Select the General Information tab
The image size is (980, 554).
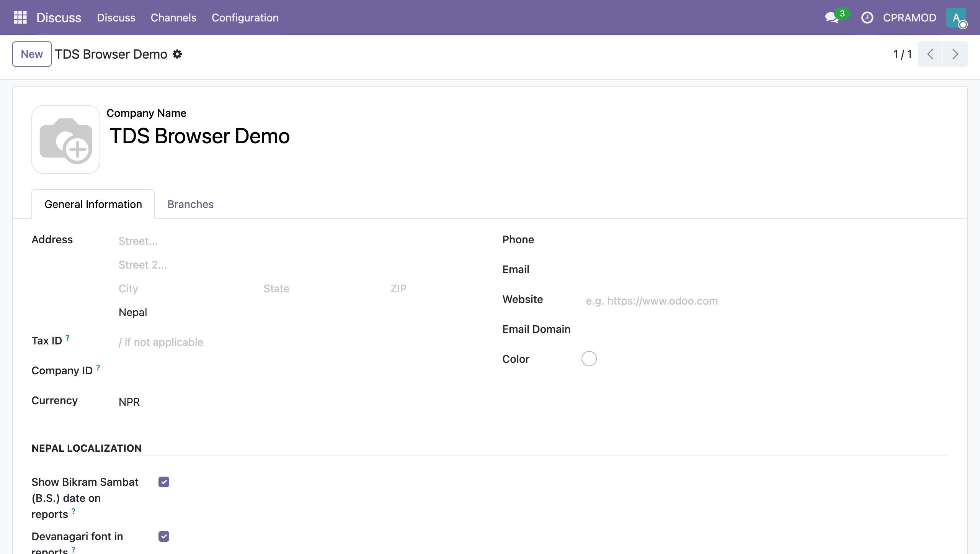click(x=93, y=204)
